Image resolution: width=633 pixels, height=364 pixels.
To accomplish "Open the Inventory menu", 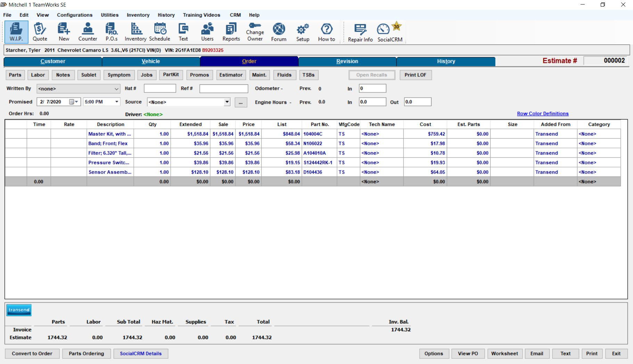I will [x=138, y=15].
